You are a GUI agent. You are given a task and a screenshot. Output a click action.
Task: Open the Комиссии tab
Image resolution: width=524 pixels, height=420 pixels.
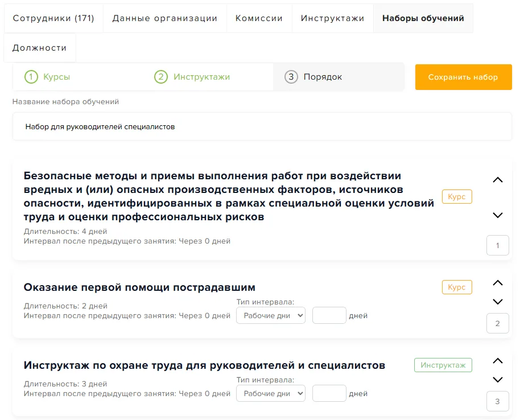pos(259,18)
